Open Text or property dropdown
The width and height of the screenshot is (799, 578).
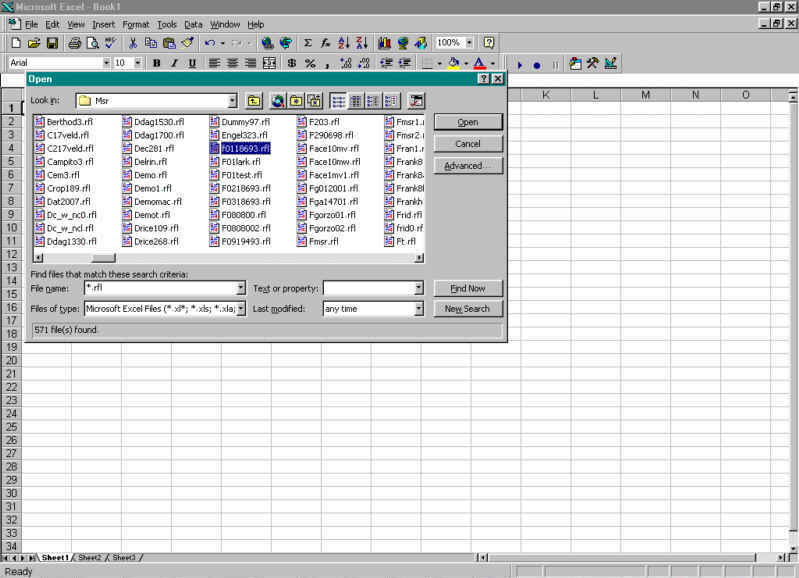click(418, 288)
